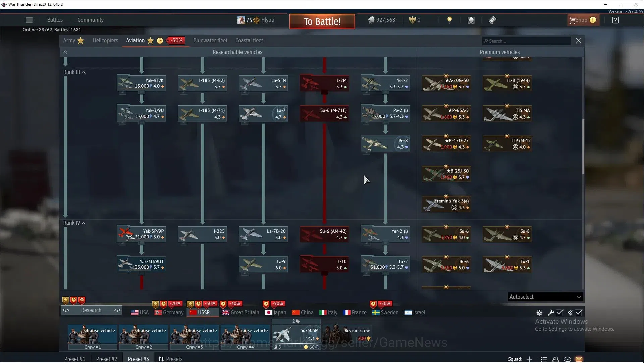This screenshot has height=363, width=644.
Task: Open the mail envelope icon
Action: [579, 359]
